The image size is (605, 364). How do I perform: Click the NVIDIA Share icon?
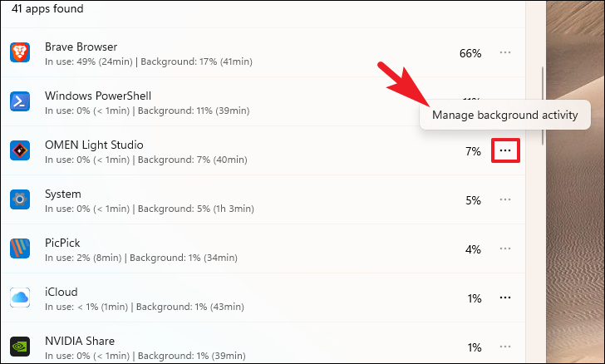[x=20, y=347]
